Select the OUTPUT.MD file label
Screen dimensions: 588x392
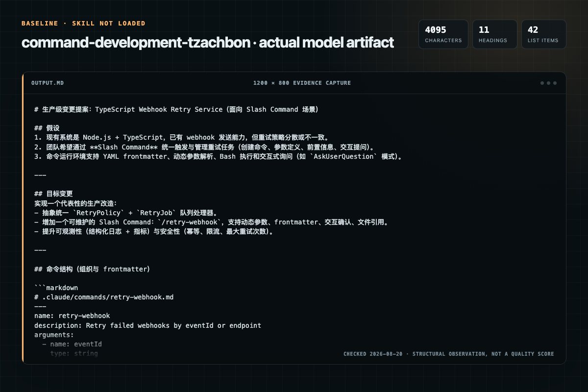[x=48, y=83]
